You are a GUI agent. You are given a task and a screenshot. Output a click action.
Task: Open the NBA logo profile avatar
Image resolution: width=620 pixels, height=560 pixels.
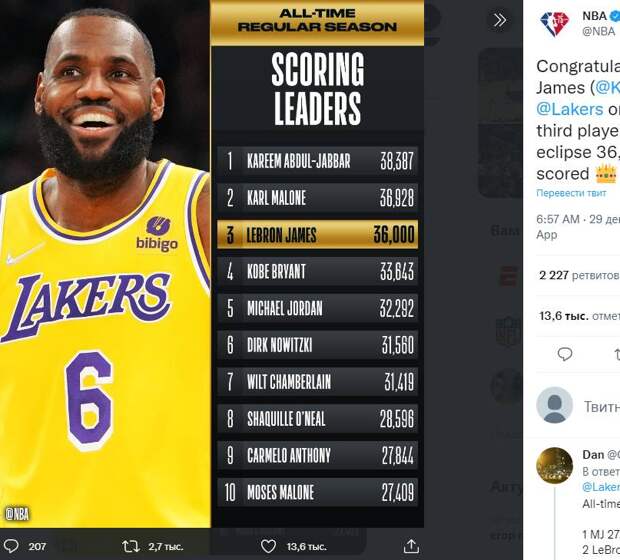point(554,23)
